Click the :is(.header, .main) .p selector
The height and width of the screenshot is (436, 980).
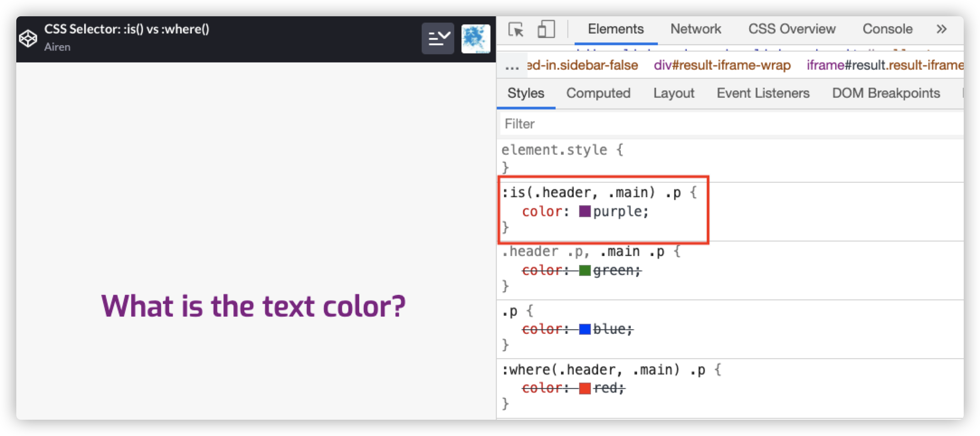591,193
